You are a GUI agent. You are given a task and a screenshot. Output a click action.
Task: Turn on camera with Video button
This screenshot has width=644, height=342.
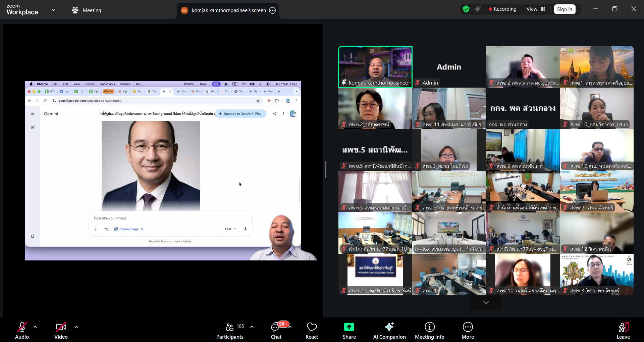tap(61, 331)
